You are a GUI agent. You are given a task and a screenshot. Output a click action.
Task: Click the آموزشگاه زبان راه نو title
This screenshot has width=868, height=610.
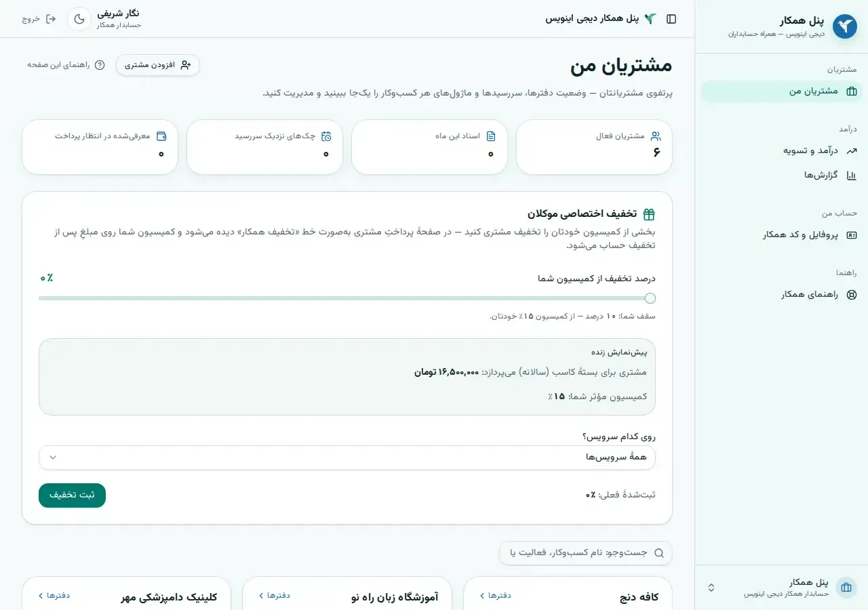click(x=395, y=597)
